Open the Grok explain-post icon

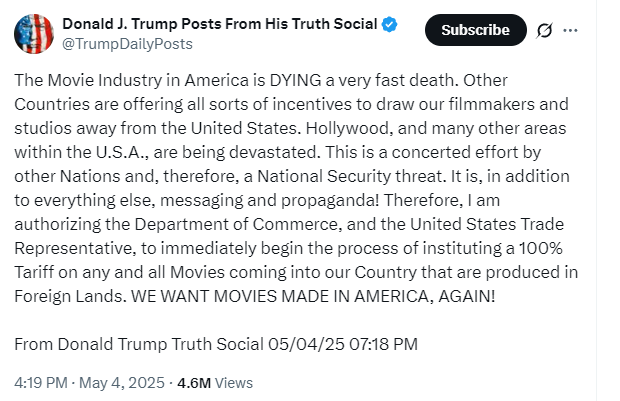pyautogui.click(x=544, y=30)
